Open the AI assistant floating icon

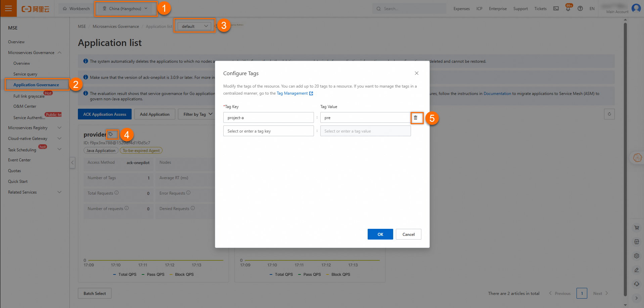coord(637,157)
